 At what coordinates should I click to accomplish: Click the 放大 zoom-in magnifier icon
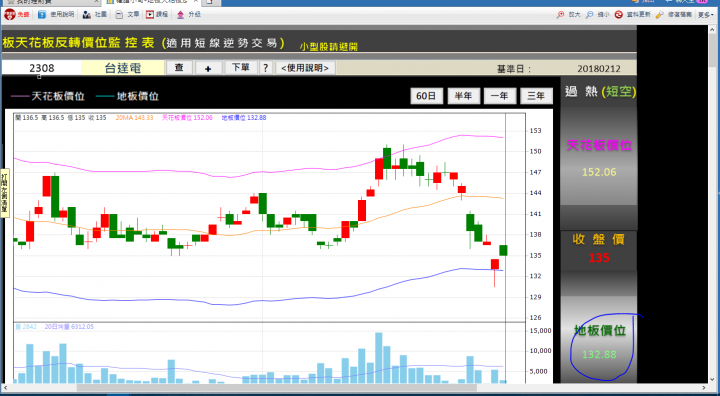[560, 15]
